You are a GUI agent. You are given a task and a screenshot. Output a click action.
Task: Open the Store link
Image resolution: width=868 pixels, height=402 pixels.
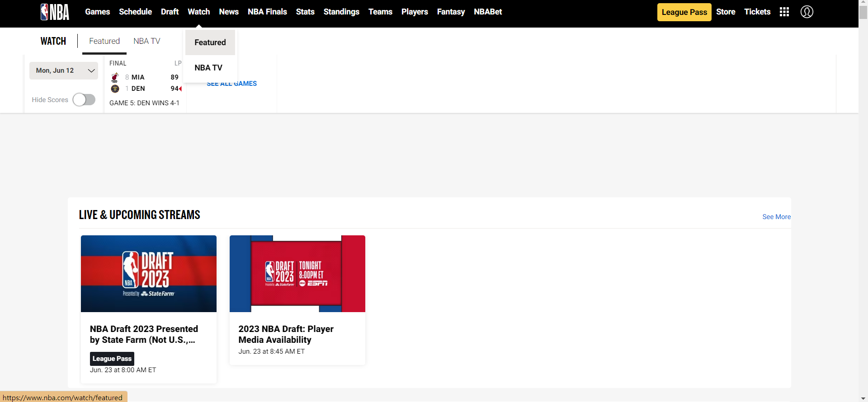coord(726,12)
